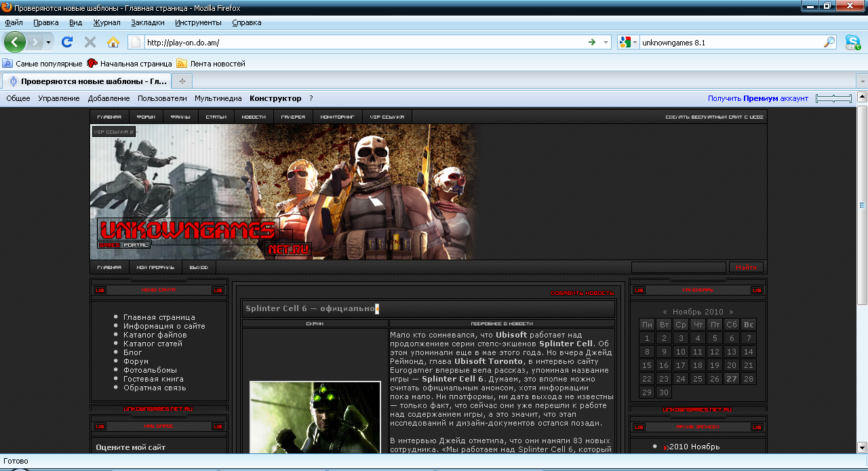Open the Файл menu
The width and height of the screenshot is (868, 471).
pyautogui.click(x=14, y=22)
